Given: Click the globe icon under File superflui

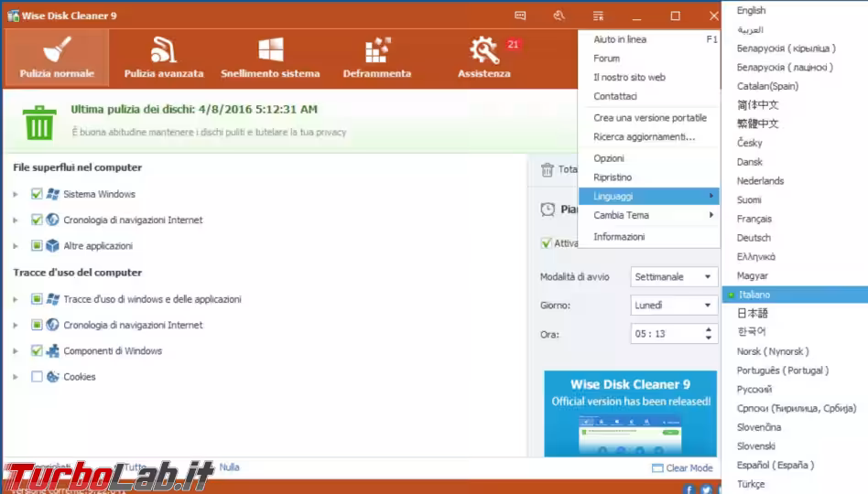Looking at the screenshot, I should tap(52, 220).
